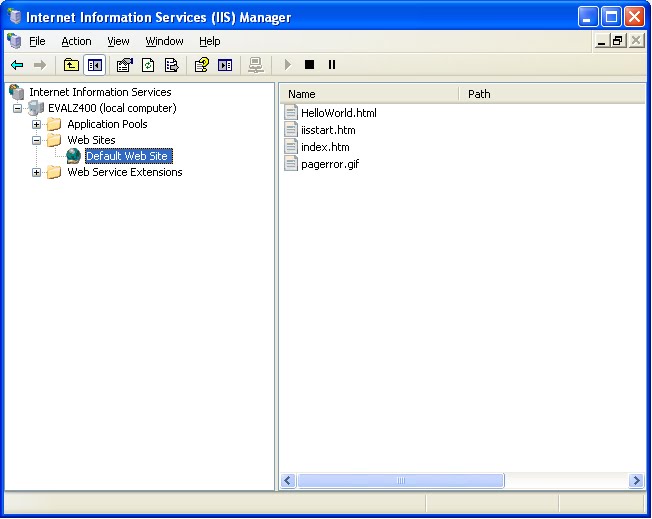Sort by the Path column header
The height and width of the screenshot is (519, 652).
click(x=552, y=94)
